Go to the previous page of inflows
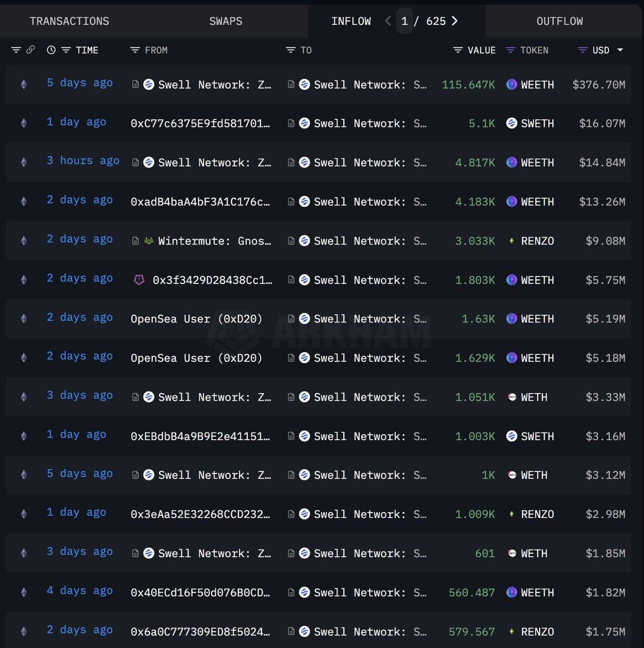 tap(387, 21)
